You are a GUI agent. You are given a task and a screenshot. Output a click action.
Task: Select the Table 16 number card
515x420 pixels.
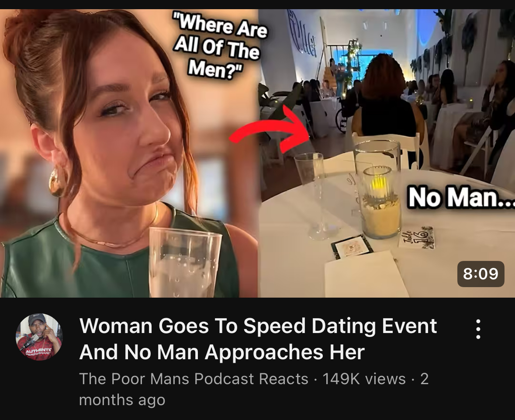tap(418, 237)
